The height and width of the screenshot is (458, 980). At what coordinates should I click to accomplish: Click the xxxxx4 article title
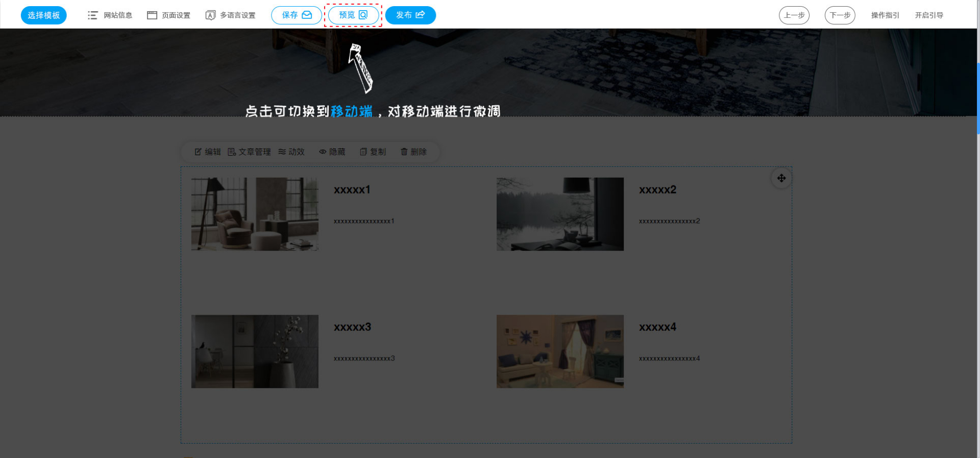click(657, 327)
